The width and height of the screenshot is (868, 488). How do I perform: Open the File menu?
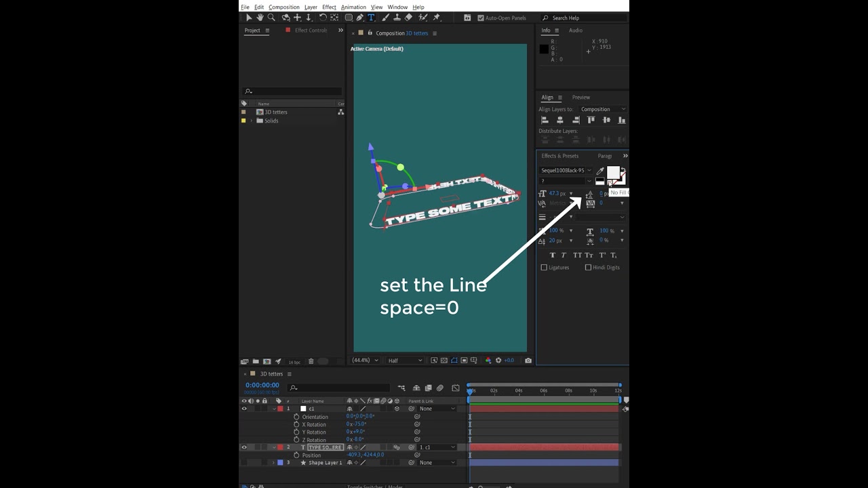coord(245,7)
